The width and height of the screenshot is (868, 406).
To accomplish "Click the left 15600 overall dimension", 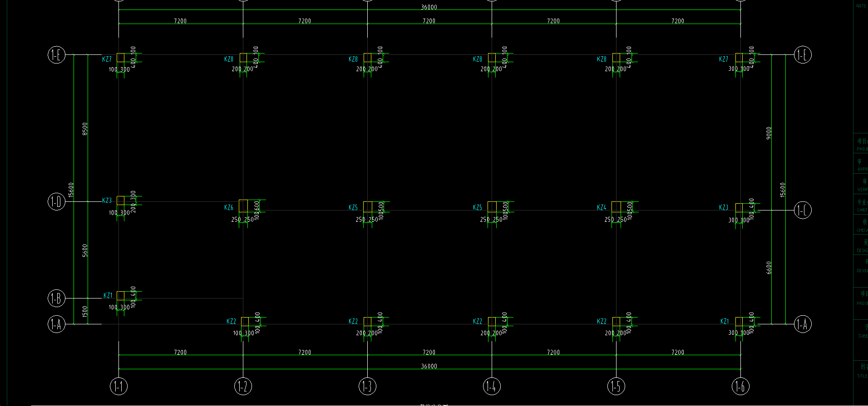I will point(71,190).
